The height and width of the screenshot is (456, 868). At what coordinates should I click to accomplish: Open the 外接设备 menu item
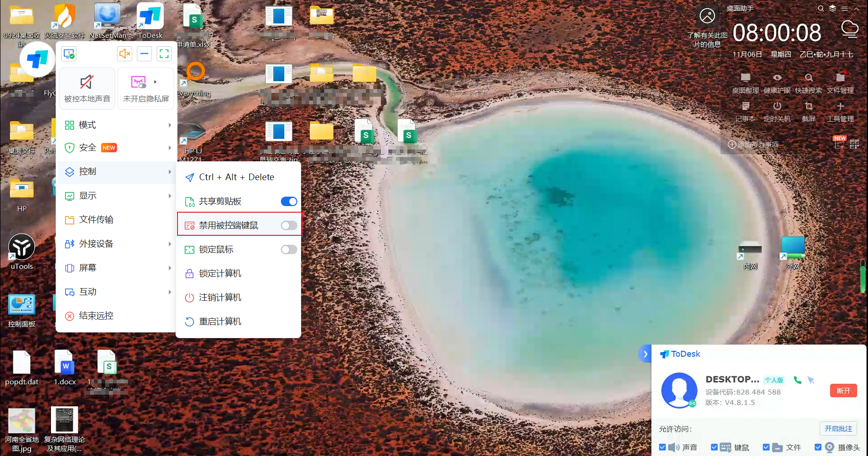tap(117, 244)
